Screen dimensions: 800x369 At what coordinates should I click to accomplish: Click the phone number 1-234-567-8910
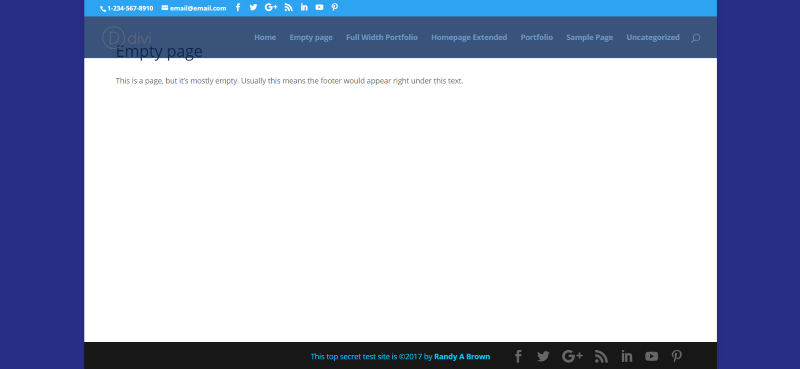coord(127,8)
